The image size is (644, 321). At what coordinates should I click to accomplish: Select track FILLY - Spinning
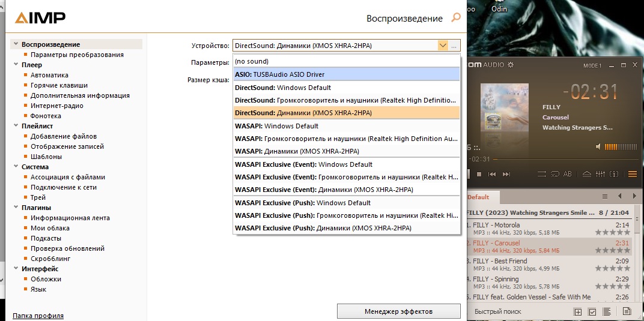(x=550, y=283)
